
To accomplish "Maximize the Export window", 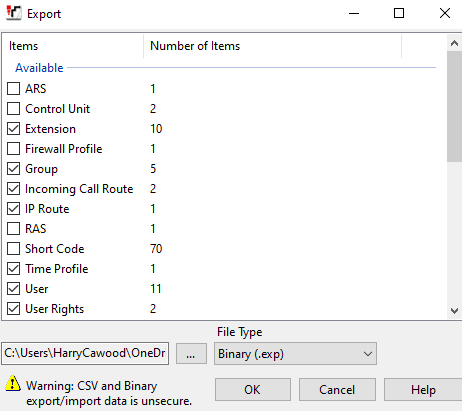I will pyautogui.click(x=399, y=13).
